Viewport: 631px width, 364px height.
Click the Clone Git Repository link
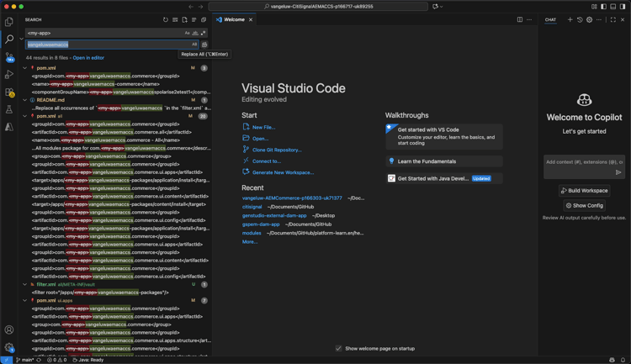pyautogui.click(x=277, y=150)
